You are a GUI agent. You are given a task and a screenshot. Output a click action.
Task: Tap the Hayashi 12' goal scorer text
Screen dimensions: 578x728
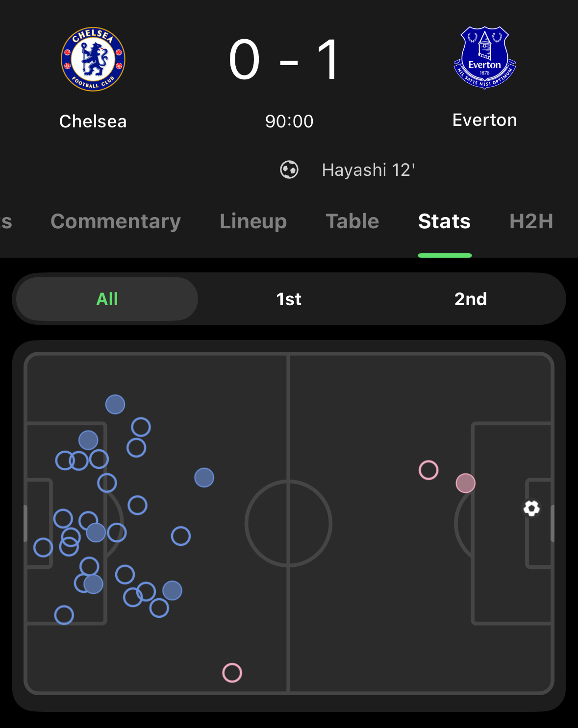368,170
